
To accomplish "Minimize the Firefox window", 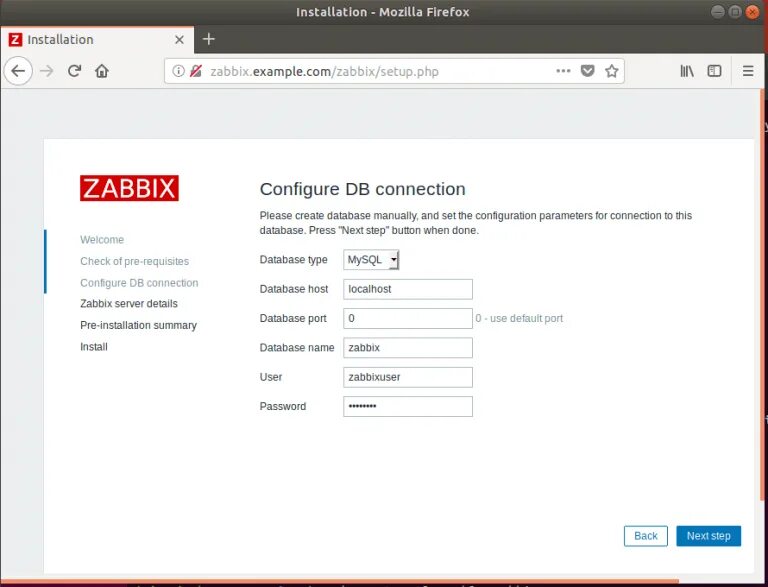I will click(718, 12).
